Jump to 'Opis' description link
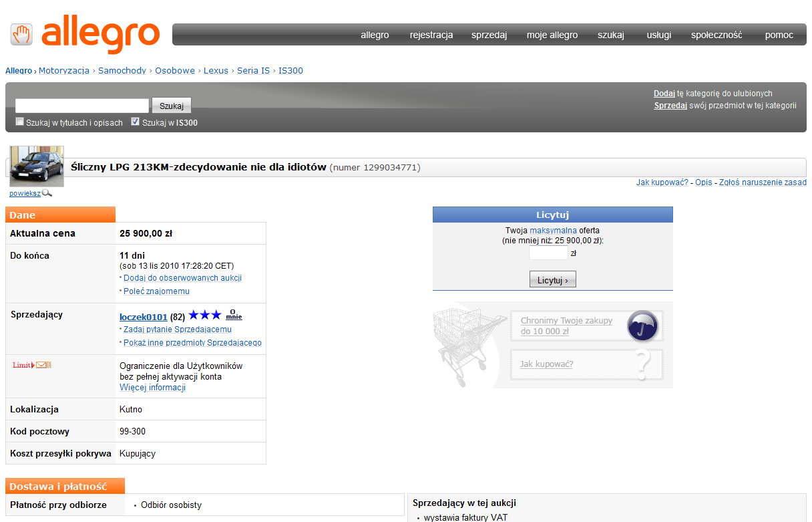 click(704, 182)
